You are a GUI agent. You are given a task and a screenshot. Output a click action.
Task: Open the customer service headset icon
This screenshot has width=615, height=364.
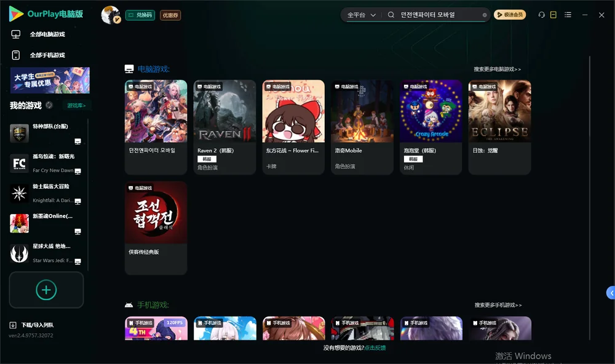click(x=541, y=15)
